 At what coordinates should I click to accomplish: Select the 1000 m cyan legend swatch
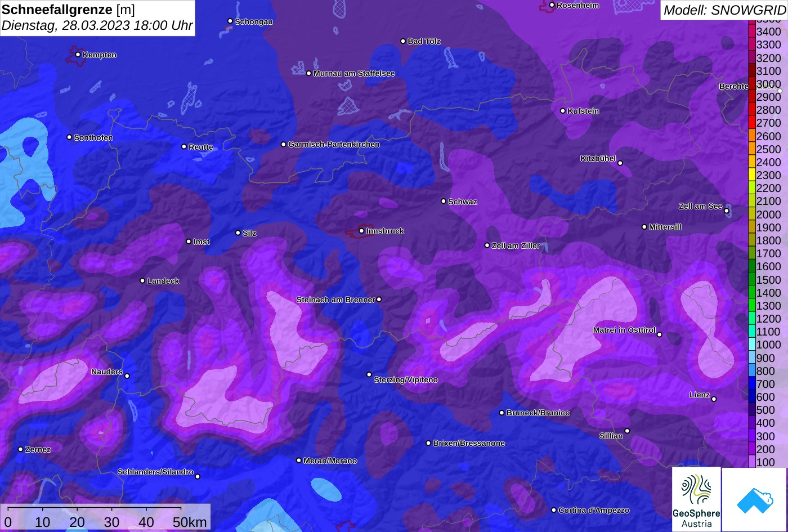751,345
